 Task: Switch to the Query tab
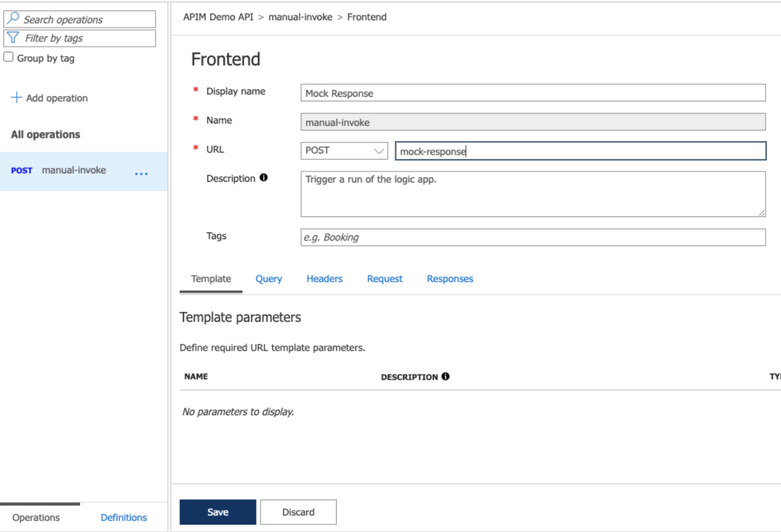pos(268,279)
